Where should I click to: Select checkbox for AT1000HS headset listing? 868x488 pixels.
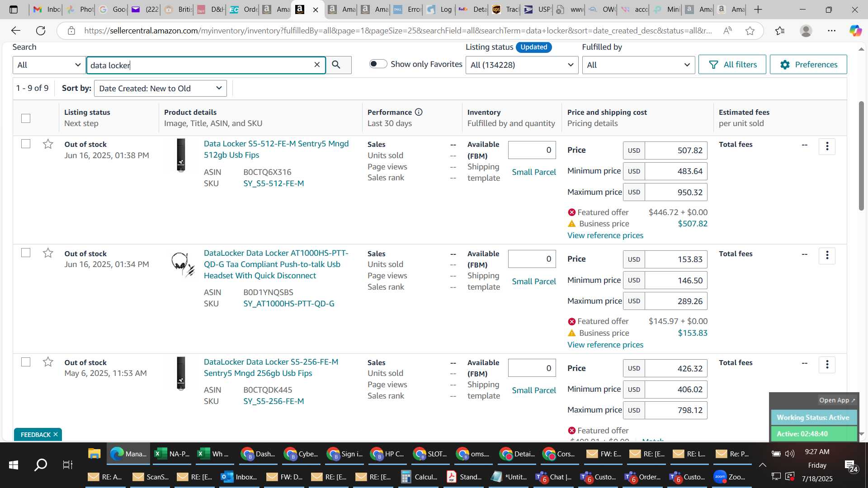(x=26, y=253)
